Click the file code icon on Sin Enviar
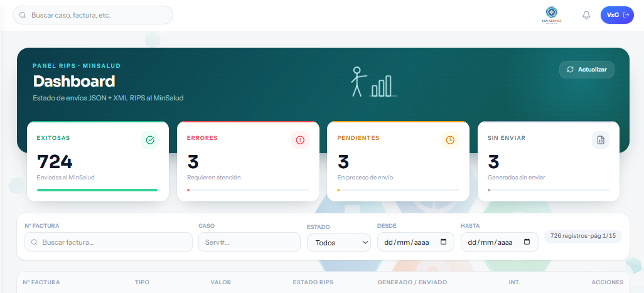This screenshot has width=644, height=293. (x=601, y=140)
